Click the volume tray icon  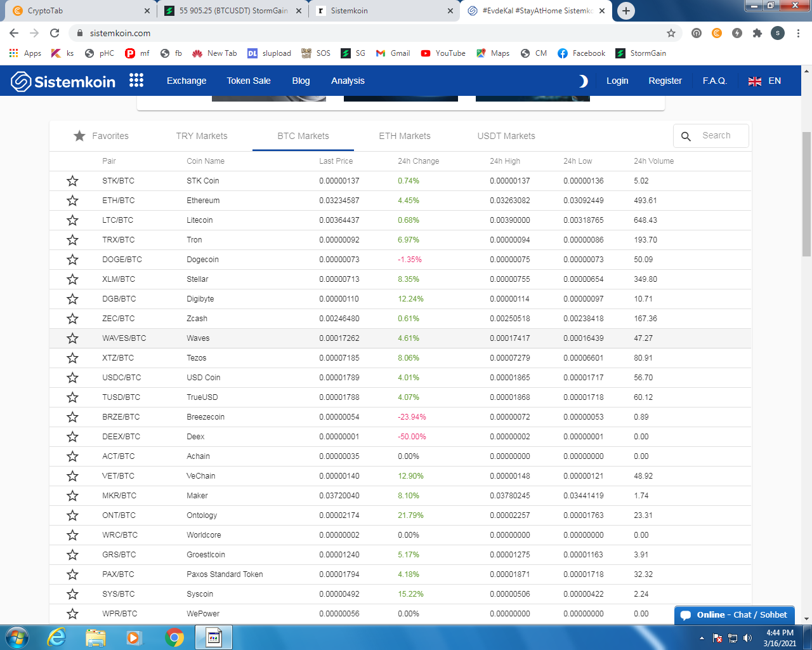click(747, 638)
